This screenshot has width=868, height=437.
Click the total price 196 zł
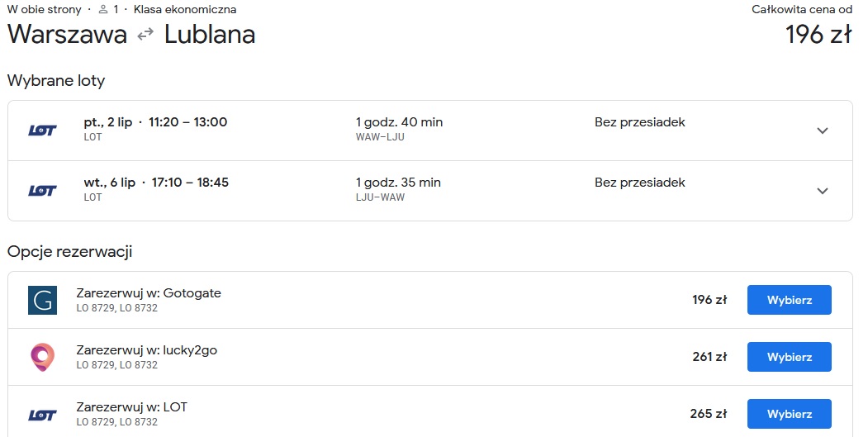click(818, 35)
